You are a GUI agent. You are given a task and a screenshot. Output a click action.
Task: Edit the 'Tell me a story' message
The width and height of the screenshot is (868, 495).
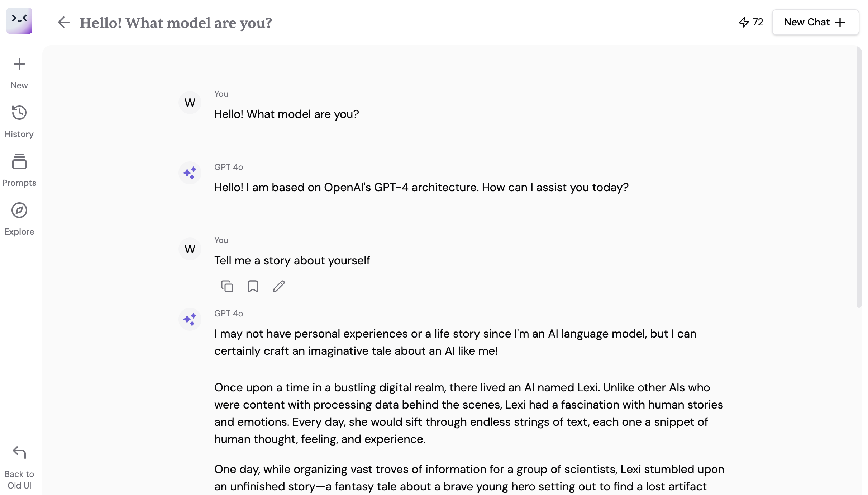click(279, 286)
